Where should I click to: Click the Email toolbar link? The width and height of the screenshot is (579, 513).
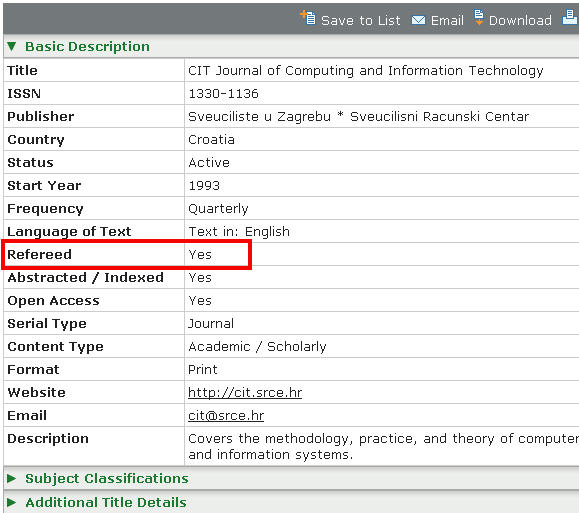pos(447,20)
